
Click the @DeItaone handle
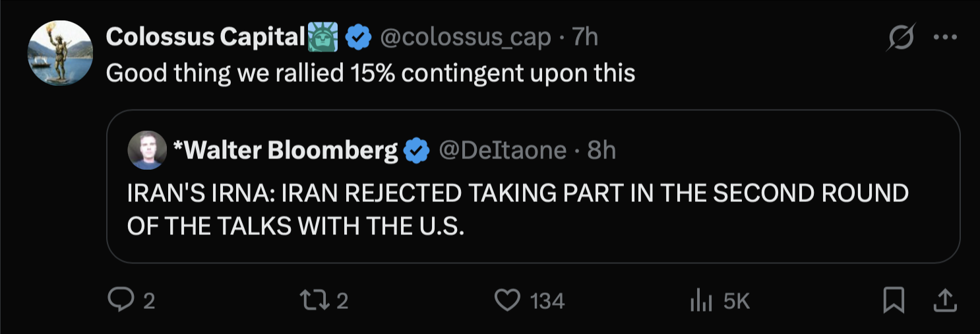click(x=503, y=151)
